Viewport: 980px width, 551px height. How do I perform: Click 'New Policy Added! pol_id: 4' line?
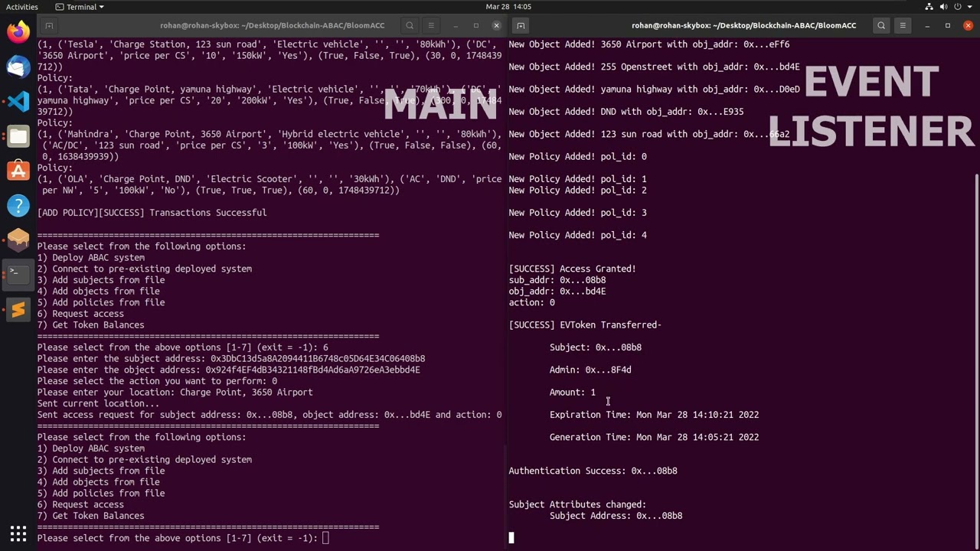(577, 235)
